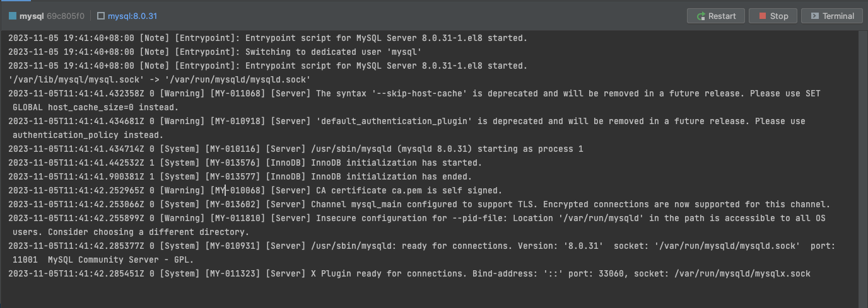Click the image icon beside mysql:8.0.31
The width and height of the screenshot is (868, 308).
pyautogui.click(x=101, y=16)
